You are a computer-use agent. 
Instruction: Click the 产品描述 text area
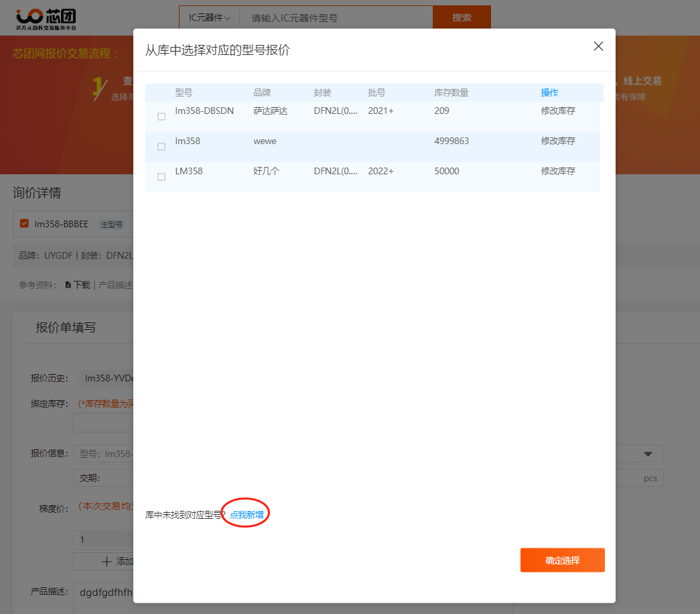click(103, 598)
